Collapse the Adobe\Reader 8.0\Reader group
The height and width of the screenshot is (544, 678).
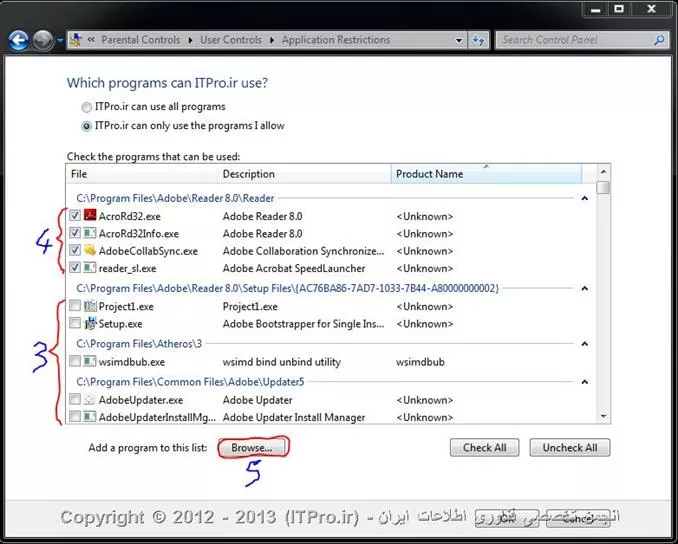click(x=585, y=198)
